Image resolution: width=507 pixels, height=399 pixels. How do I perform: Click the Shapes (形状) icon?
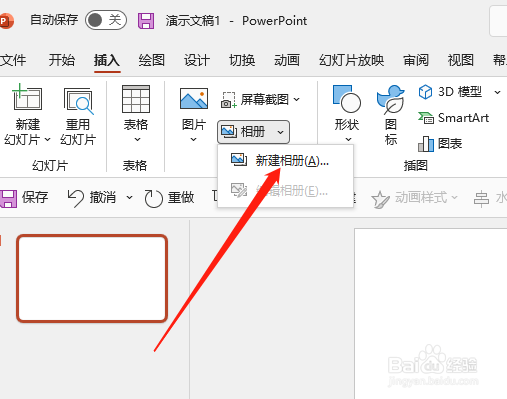(x=347, y=99)
